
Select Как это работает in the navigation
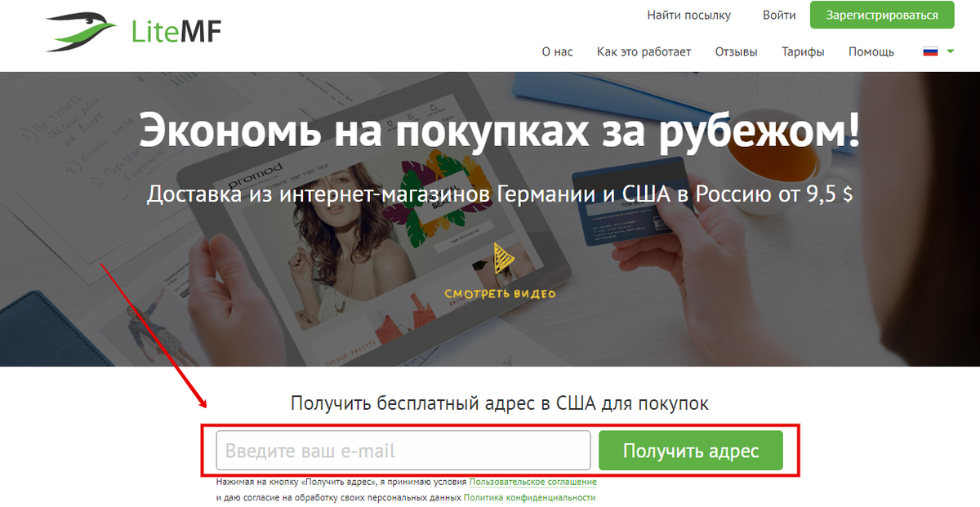644,51
